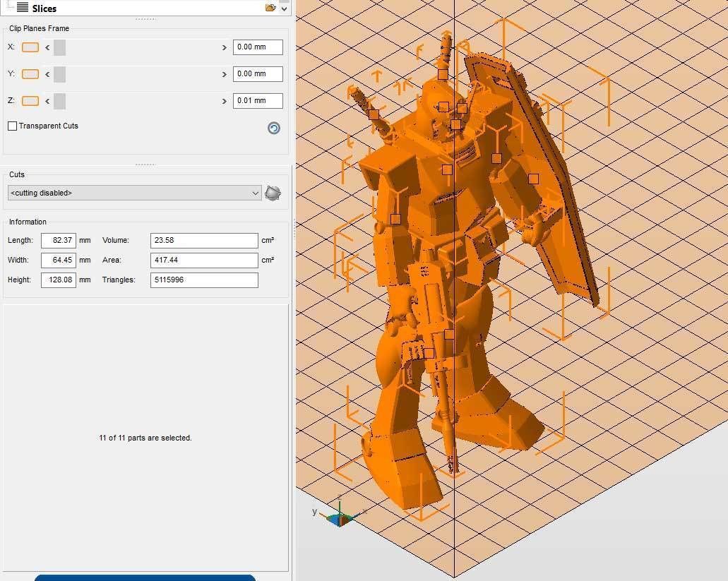
Task: Click the panel splitter grip above Cuts
Action: pyautogui.click(x=145, y=164)
